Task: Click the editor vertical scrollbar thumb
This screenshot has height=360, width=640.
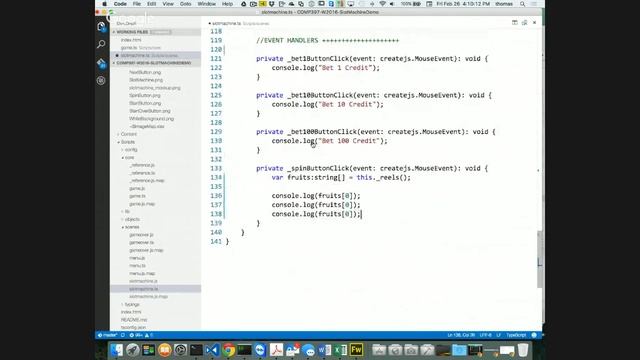Action: click(x=540, y=259)
